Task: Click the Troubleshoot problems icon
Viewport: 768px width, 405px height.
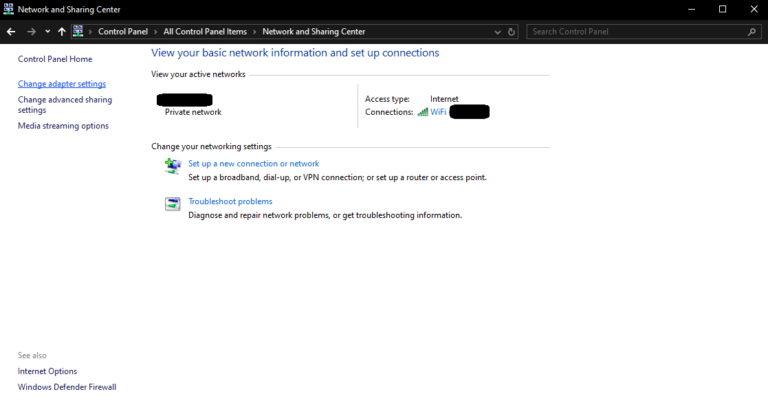Action: 173,204
